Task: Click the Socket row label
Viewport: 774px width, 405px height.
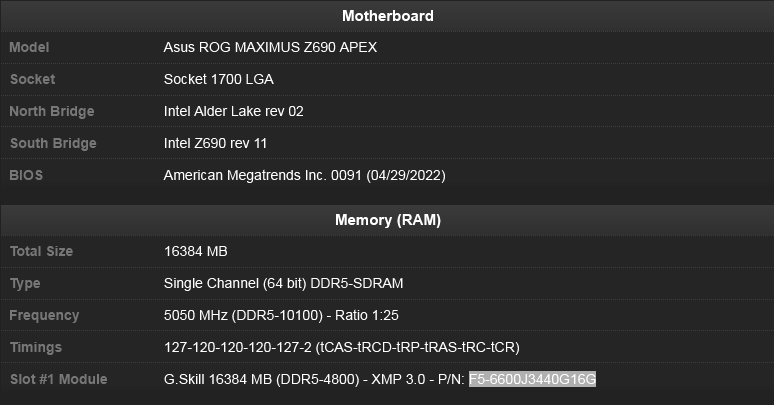Action: coord(33,79)
